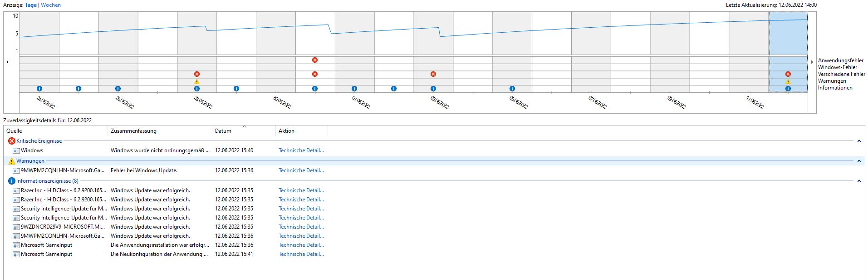Sort list by the Quelle column header
This screenshot has width=868, height=280.
(x=56, y=131)
